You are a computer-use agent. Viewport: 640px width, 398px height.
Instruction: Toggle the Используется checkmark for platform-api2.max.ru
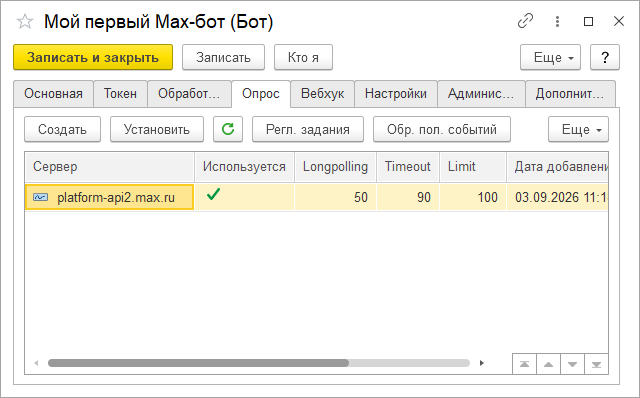(213, 194)
